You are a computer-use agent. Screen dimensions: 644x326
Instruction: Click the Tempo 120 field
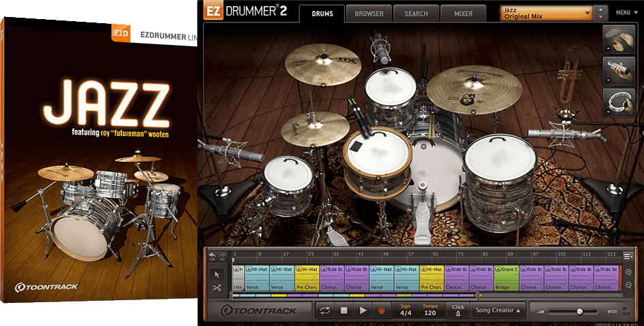coord(430,313)
